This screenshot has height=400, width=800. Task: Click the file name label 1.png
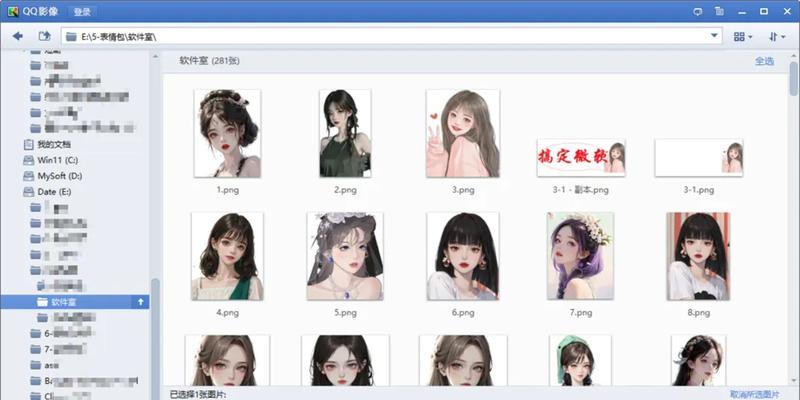tap(228, 190)
